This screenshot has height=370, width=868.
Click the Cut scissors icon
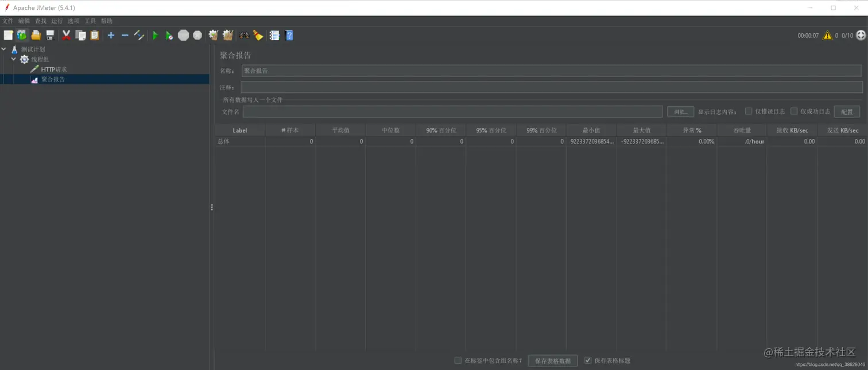66,36
